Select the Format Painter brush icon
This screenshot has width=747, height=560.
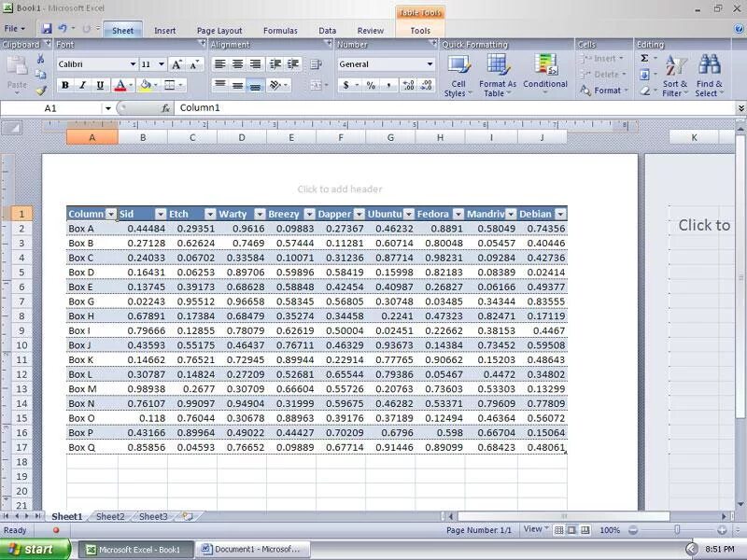41,90
